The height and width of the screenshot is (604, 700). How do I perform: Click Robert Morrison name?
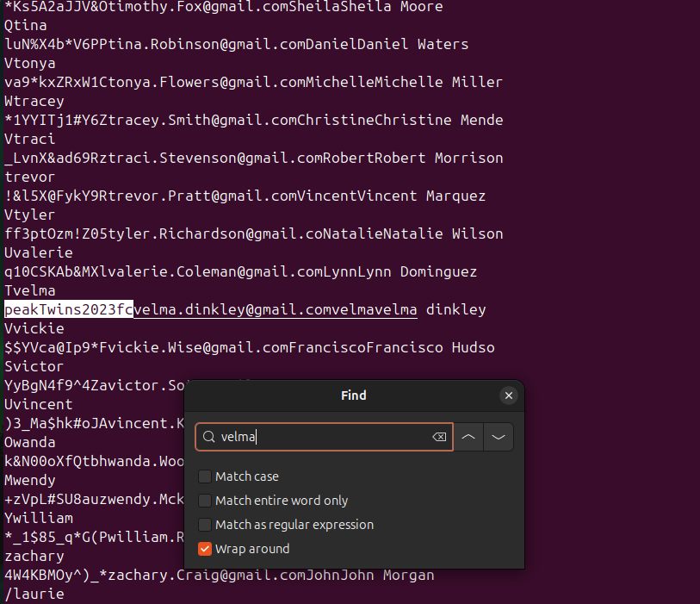(x=439, y=158)
